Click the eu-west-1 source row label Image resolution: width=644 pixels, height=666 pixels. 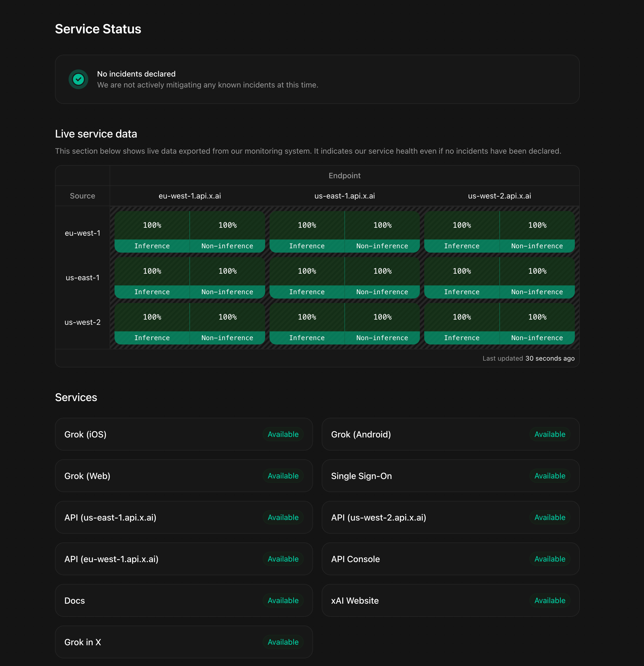[x=83, y=233]
